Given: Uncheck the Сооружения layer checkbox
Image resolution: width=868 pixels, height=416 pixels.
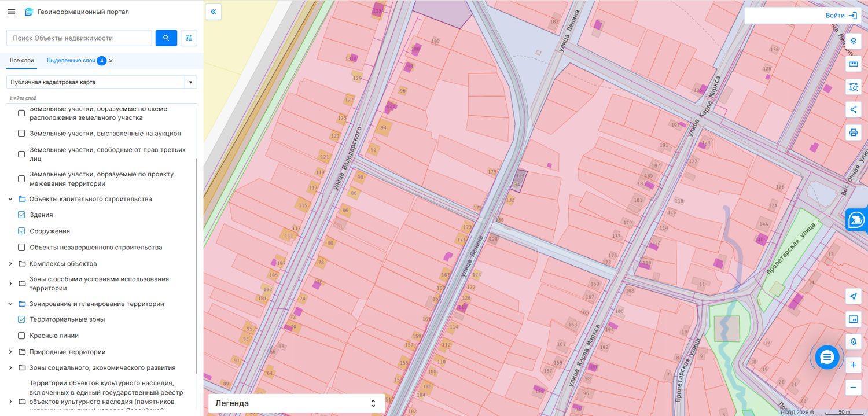Looking at the screenshot, I should coord(21,231).
